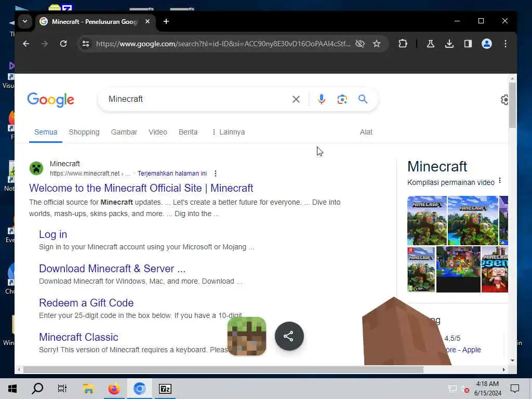
Task: Open the Downloads icon in Chrome toolbar
Action: [449, 44]
